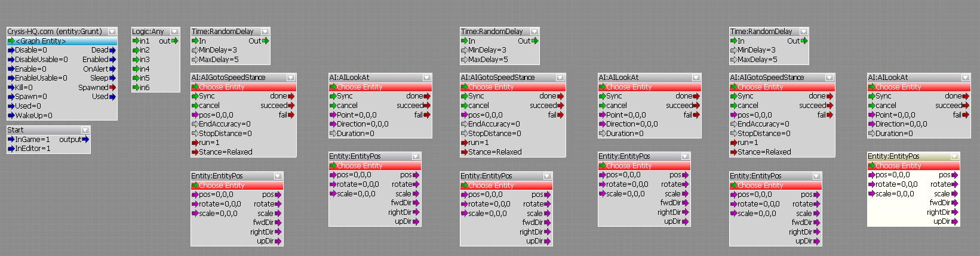Click Choose Entity on the highlighted EntityPos node

[898, 166]
